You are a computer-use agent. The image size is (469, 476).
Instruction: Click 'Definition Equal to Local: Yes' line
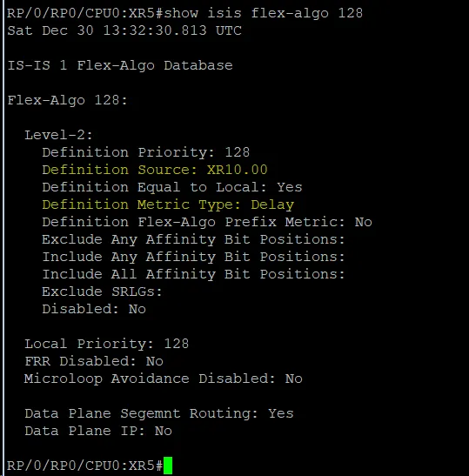[x=172, y=187]
